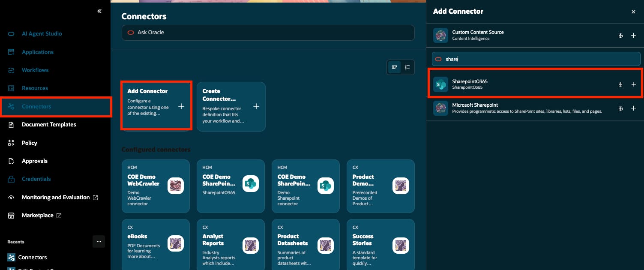This screenshot has width=644, height=270.
Task: Switch to list view of connectors
Action: tap(407, 67)
